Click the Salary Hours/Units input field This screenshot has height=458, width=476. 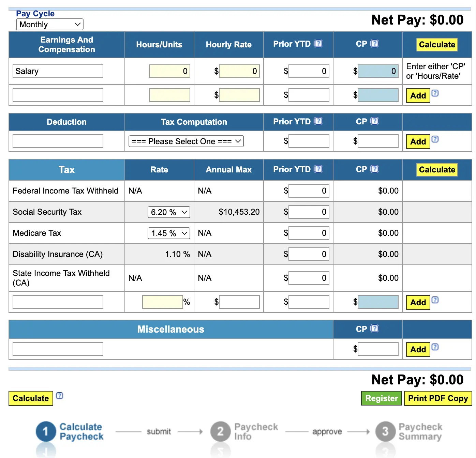[x=169, y=71]
